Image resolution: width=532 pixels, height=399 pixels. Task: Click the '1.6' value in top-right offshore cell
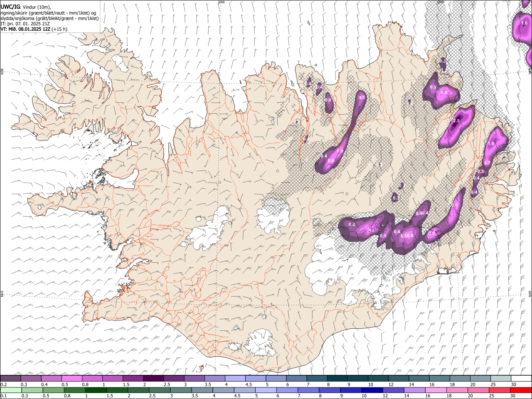point(524,23)
